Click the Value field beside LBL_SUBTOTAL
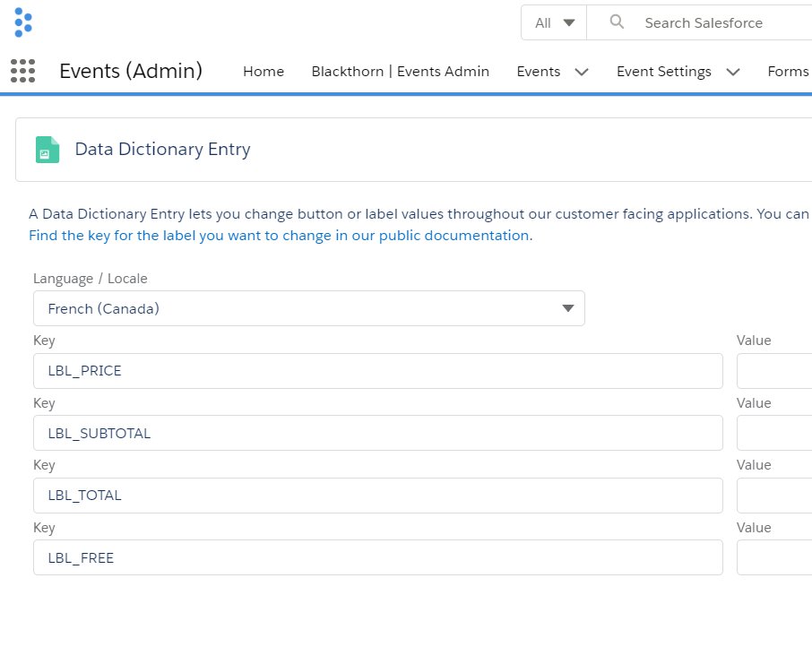812x647 pixels. coord(774,433)
